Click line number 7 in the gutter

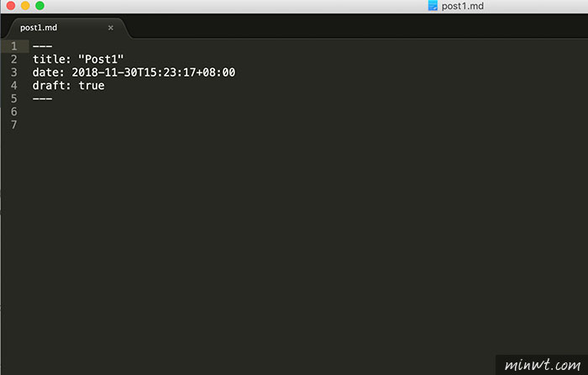tap(14, 125)
